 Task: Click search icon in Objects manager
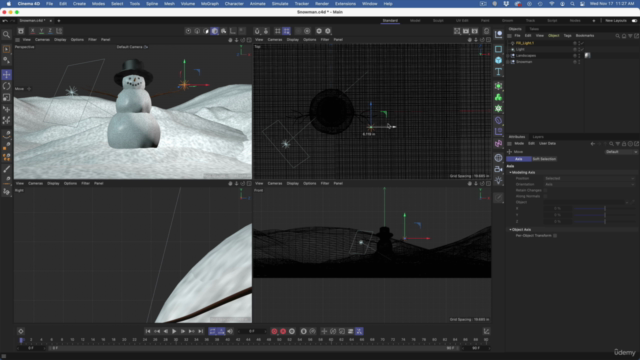(x=618, y=36)
